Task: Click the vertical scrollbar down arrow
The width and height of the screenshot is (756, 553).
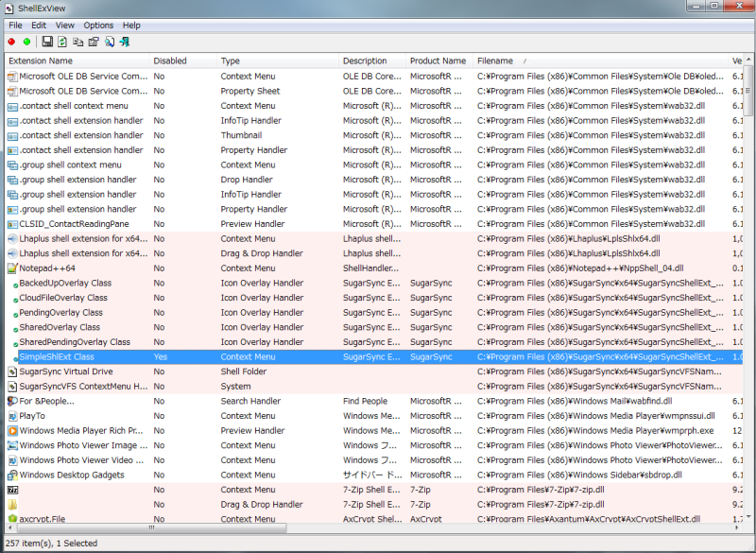Action: click(748, 517)
